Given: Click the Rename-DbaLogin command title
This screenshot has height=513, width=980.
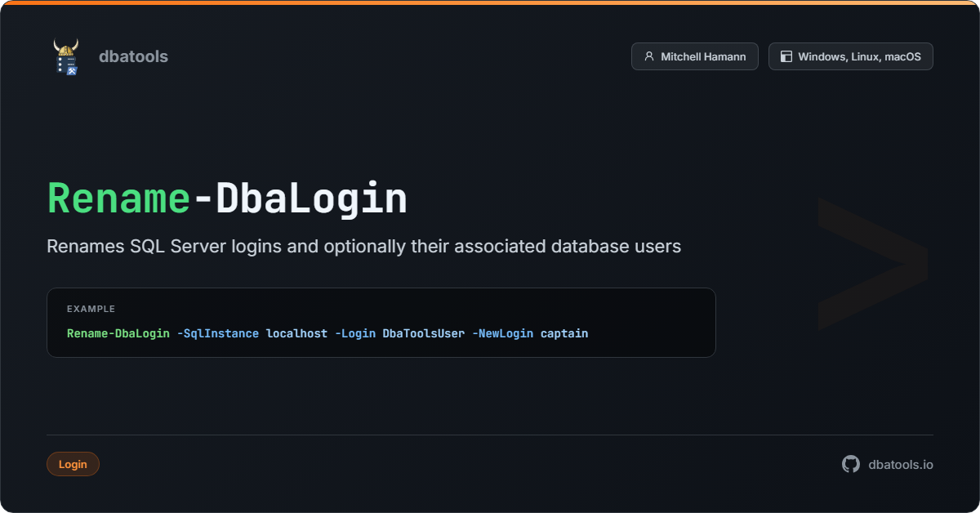Looking at the screenshot, I should (227, 199).
